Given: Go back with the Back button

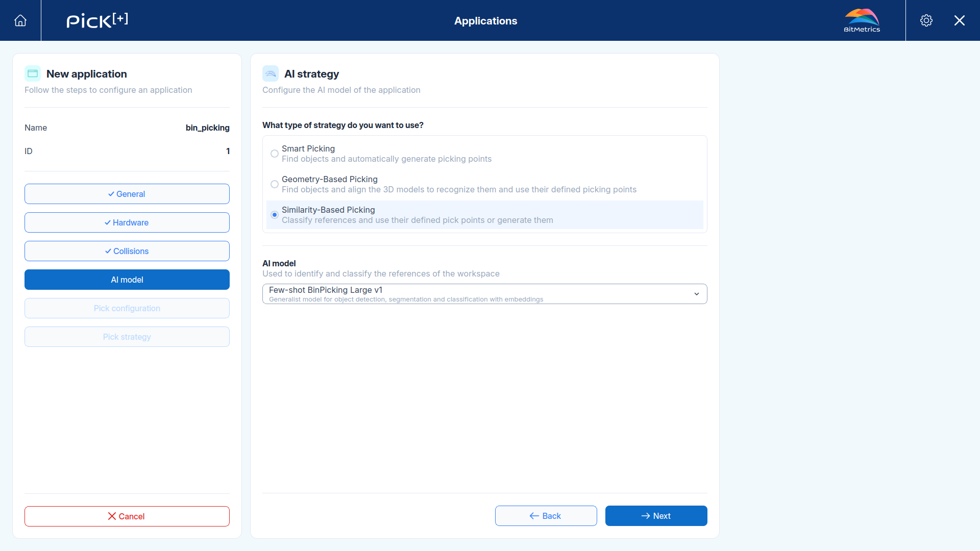Looking at the screenshot, I should pyautogui.click(x=546, y=516).
